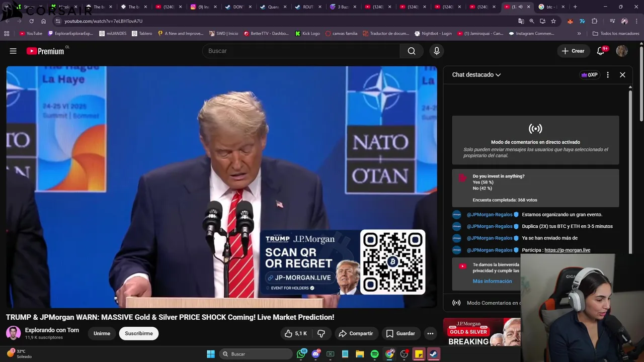Open YouTube notifications bell

tap(601, 51)
